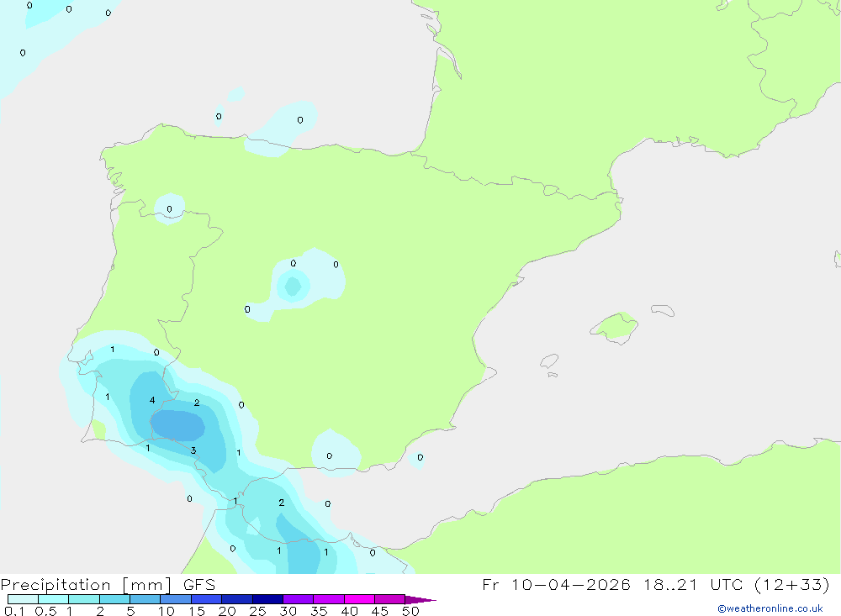The width and height of the screenshot is (841, 616).
Task: Select the legend swatch between 10 and 15
Action: [176, 599]
